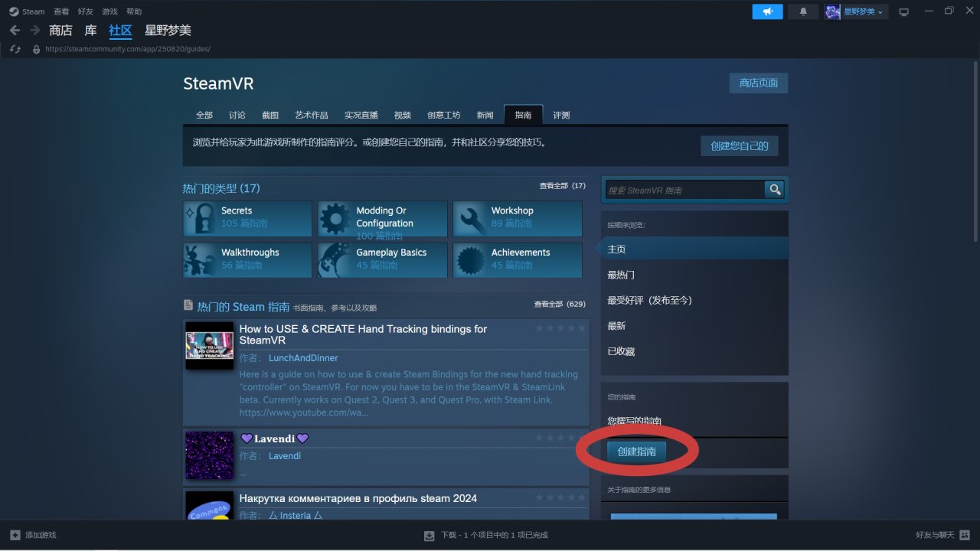Open the megaphone announcements button
The width and height of the screenshot is (980, 551).
pos(768,11)
